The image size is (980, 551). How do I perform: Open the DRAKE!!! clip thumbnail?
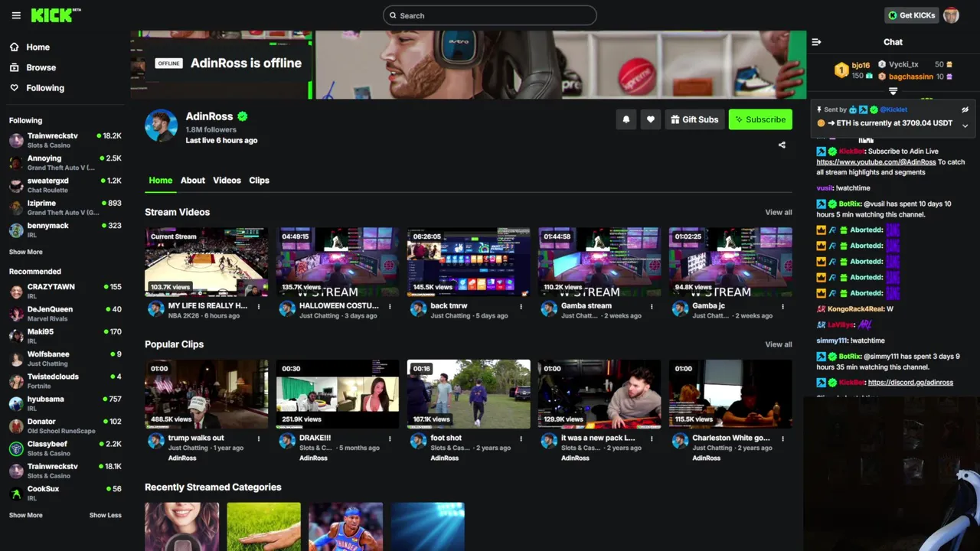point(338,394)
